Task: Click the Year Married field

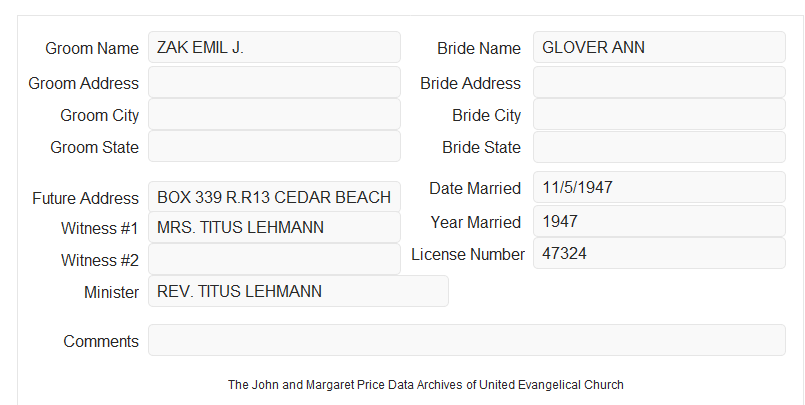Action: click(x=659, y=221)
